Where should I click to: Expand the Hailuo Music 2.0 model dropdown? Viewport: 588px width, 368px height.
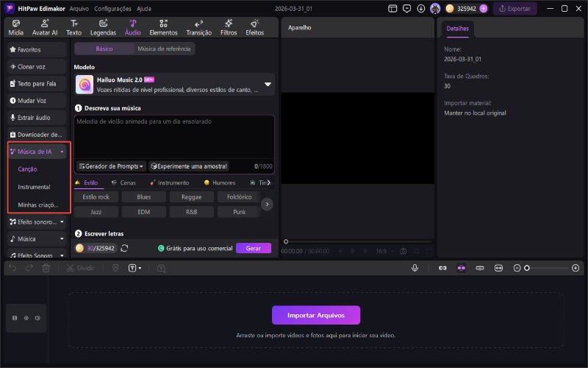point(268,85)
